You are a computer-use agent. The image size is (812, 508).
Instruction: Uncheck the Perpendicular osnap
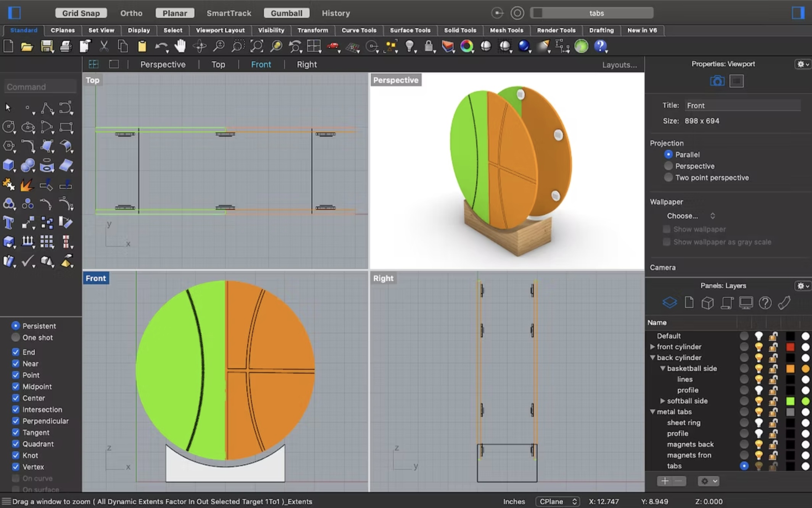[16, 421]
